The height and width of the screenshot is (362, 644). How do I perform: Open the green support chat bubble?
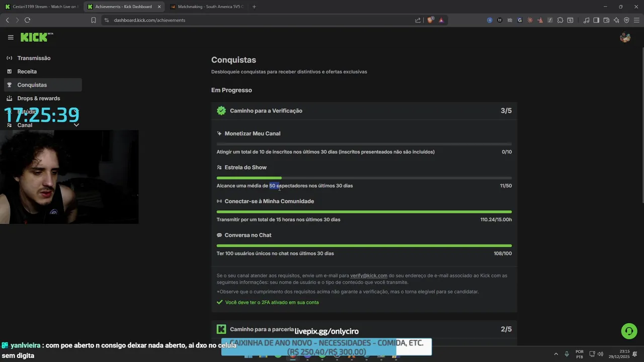(629, 331)
